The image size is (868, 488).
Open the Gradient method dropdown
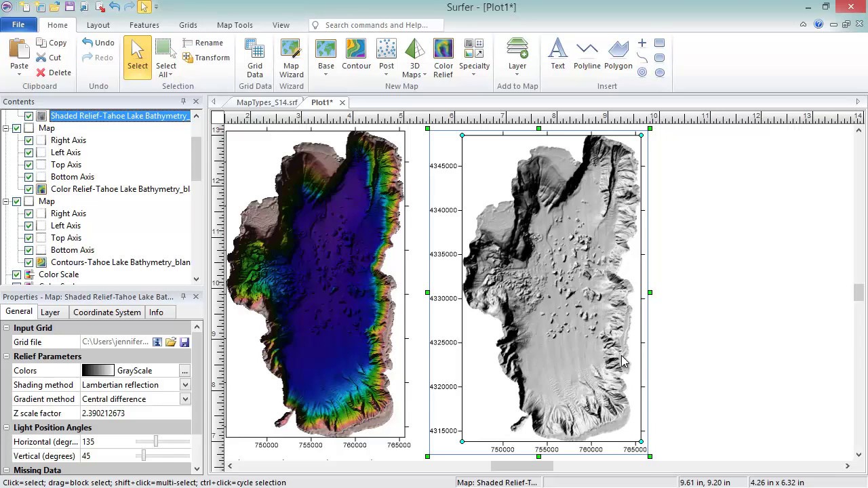coord(184,399)
